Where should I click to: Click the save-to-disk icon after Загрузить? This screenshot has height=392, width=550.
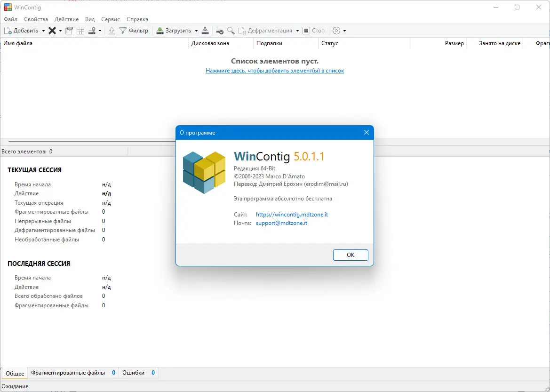pyautogui.click(x=206, y=31)
